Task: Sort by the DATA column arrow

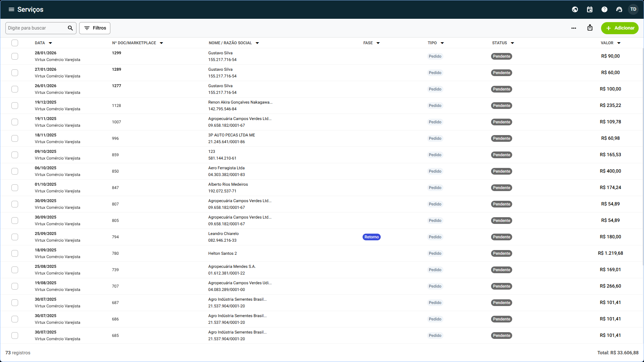Action: pyautogui.click(x=50, y=43)
